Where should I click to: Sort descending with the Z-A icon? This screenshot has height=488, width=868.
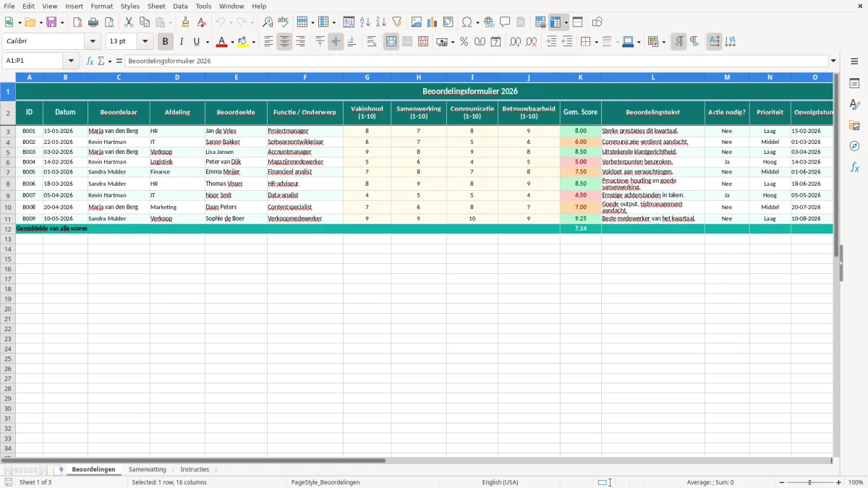coord(380,22)
